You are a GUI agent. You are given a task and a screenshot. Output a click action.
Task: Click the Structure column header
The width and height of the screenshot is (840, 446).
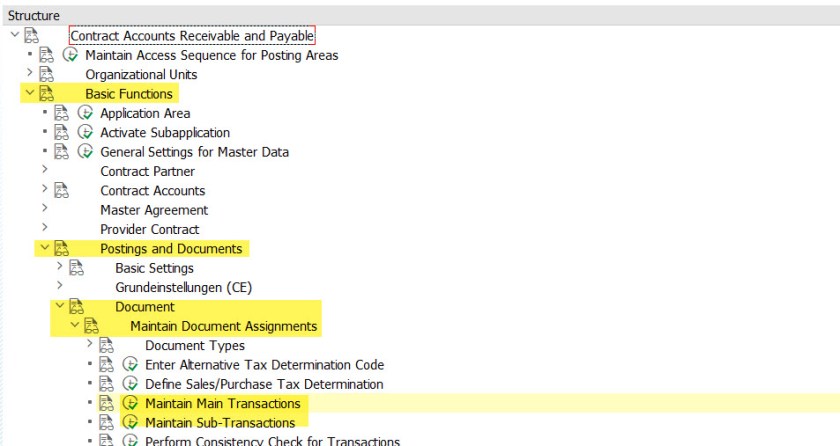click(420, 16)
